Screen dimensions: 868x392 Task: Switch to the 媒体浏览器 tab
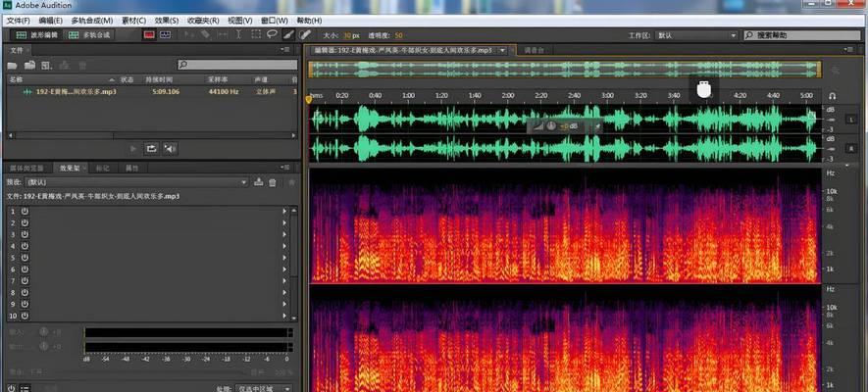click(x=26, y=168)
